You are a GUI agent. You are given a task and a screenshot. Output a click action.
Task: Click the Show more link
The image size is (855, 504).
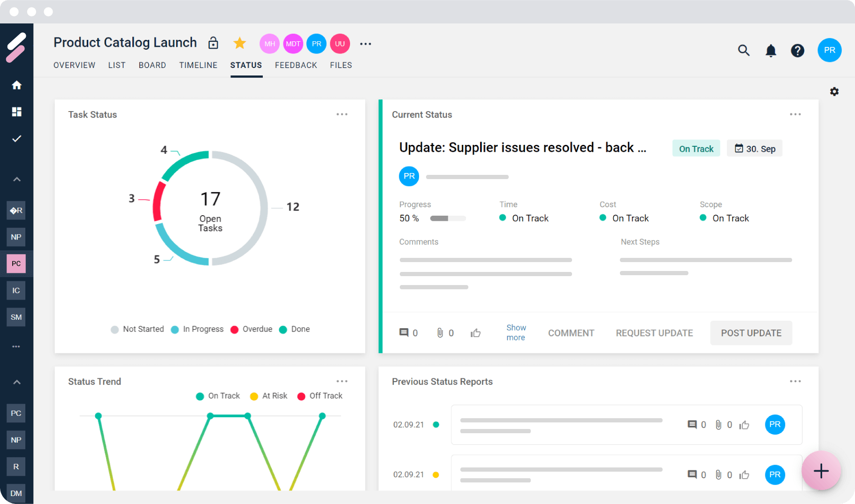516,332
